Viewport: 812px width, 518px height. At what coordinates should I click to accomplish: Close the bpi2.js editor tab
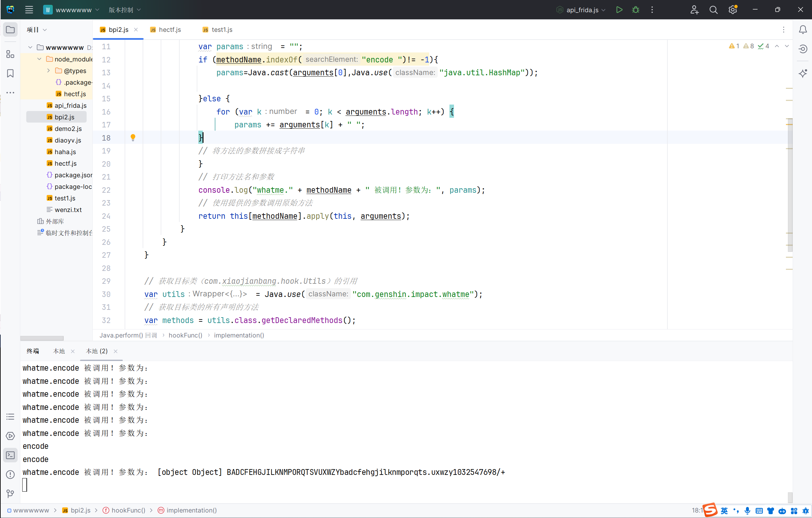tap(136, 30)
